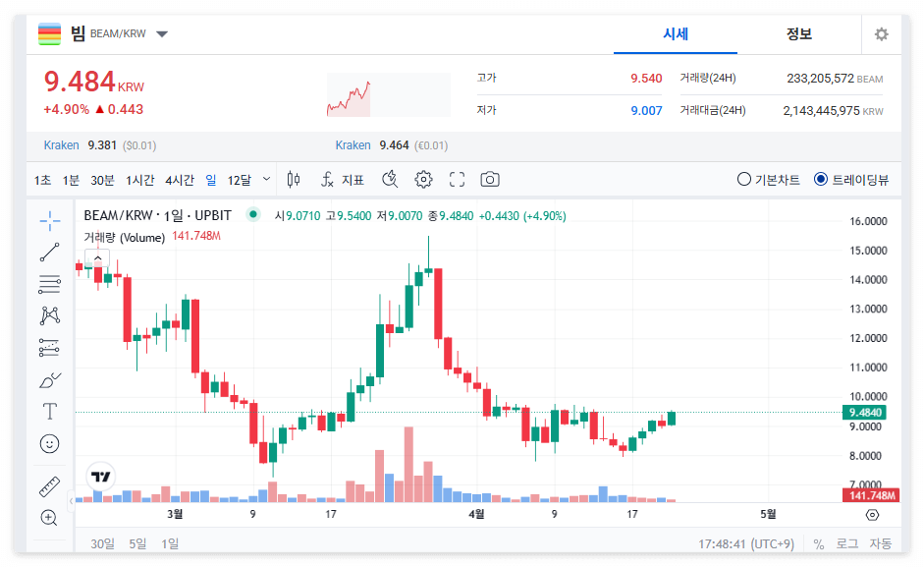Screen dimensions: 924x567
Task: Select the 1분 interval
Action: coord(71,180)
